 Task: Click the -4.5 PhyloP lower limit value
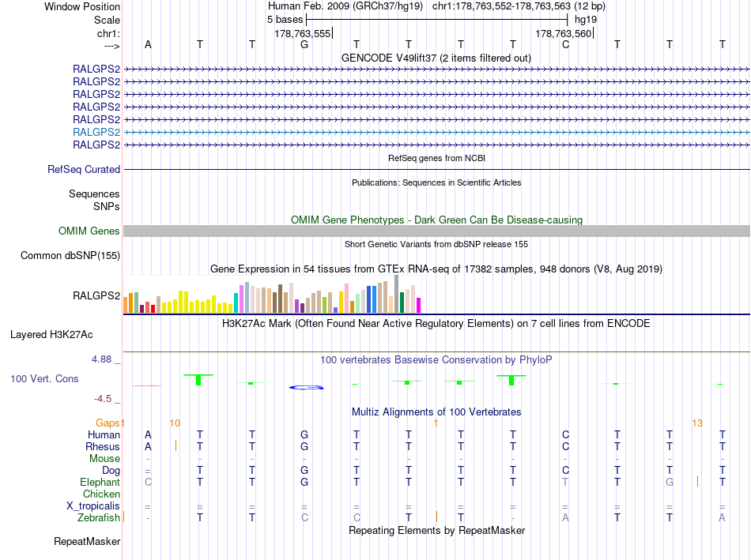pos(103,399)
